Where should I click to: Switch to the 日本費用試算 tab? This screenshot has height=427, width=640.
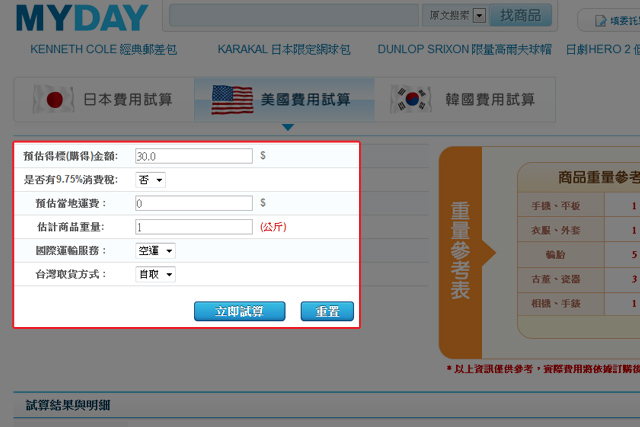point(127,100)
